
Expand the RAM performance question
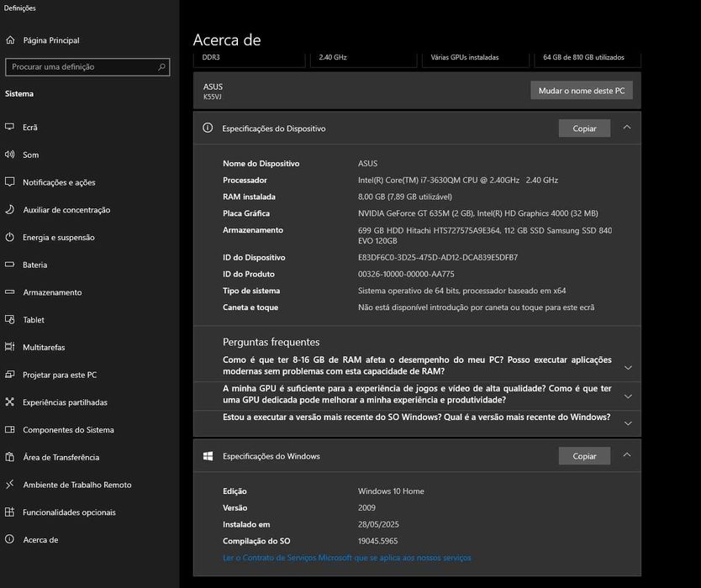628,367
